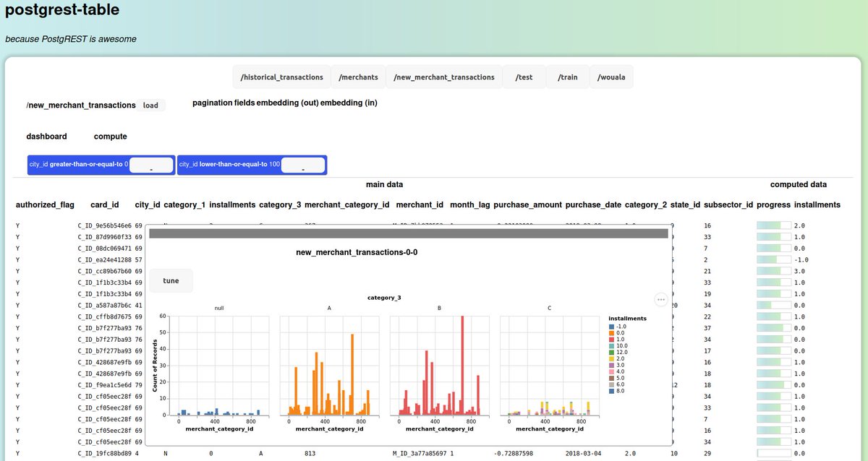Click the city_id column header

pos(148,204)
